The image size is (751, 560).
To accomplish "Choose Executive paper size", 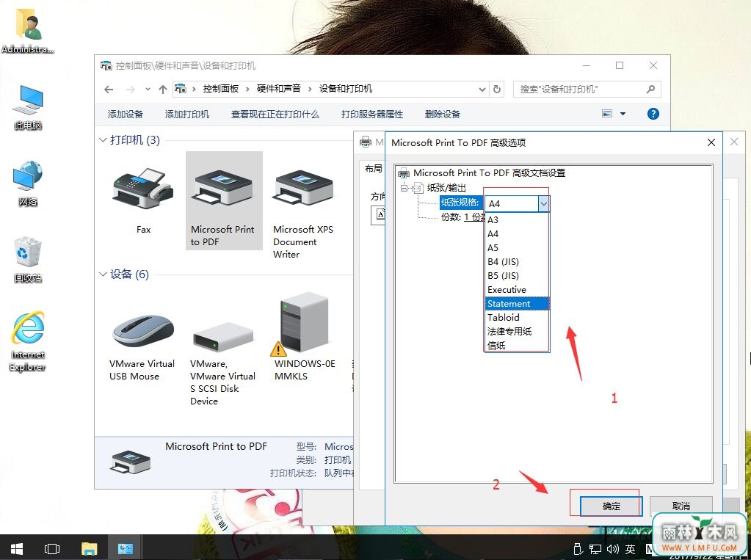I will click(x=517, y=289).
